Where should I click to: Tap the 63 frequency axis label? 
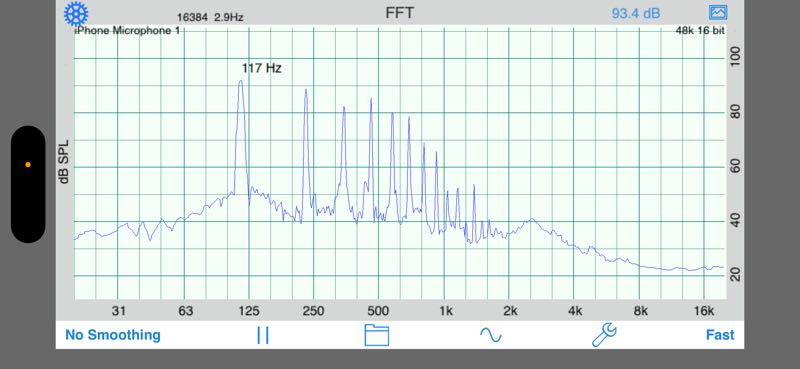[x=186, y=311]
